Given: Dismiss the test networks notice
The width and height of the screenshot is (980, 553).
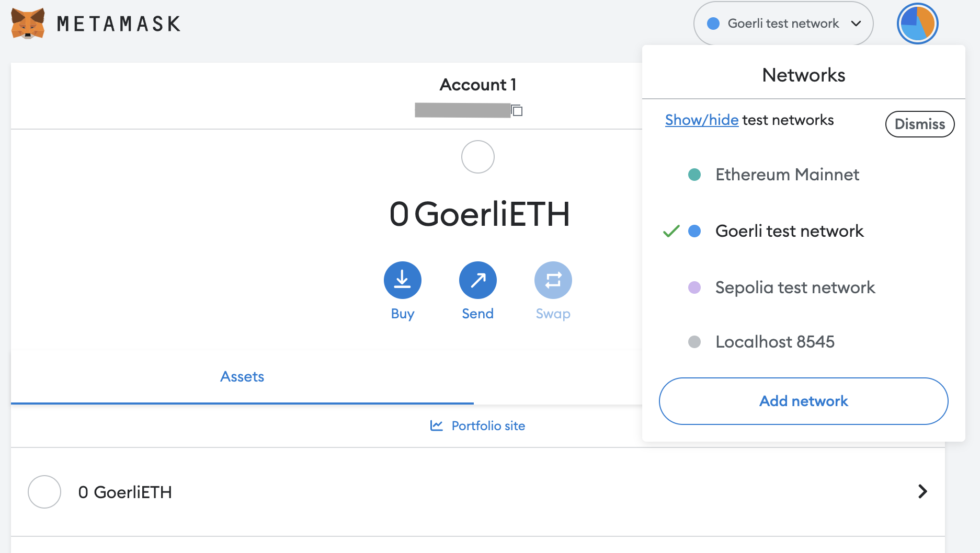Looking at the screenshot, I should [920, 124].
